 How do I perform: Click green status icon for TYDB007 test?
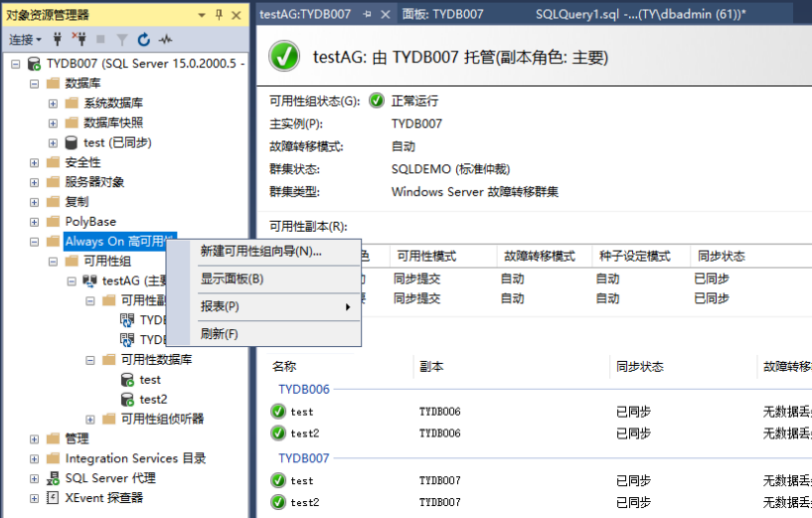(x=278, y=480)
